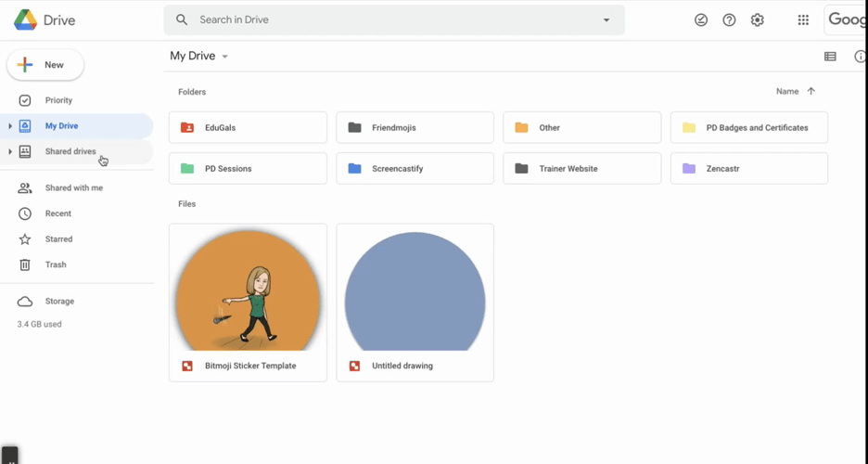Click the yellow PD Badges folder icon

point(689,127)
